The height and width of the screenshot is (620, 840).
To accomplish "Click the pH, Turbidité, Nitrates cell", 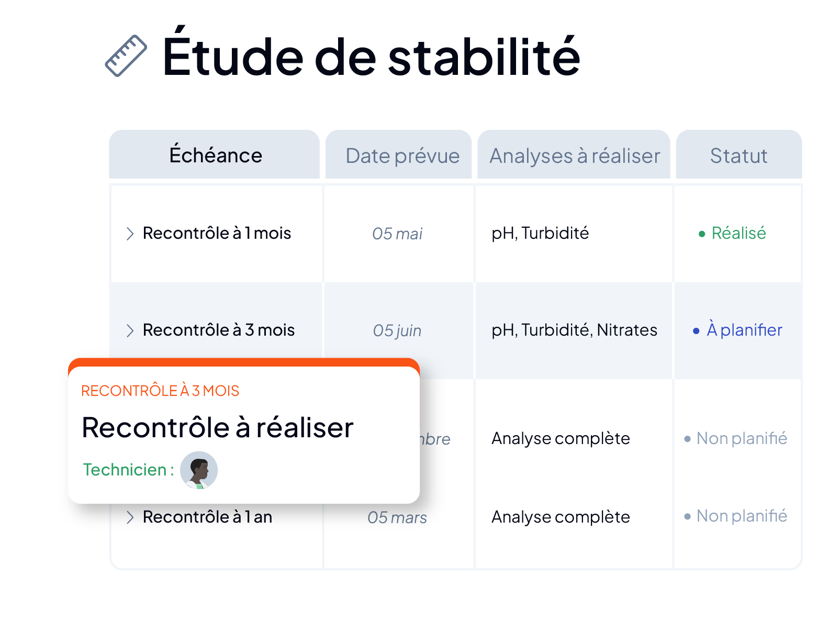I will [x=574, y=330].
